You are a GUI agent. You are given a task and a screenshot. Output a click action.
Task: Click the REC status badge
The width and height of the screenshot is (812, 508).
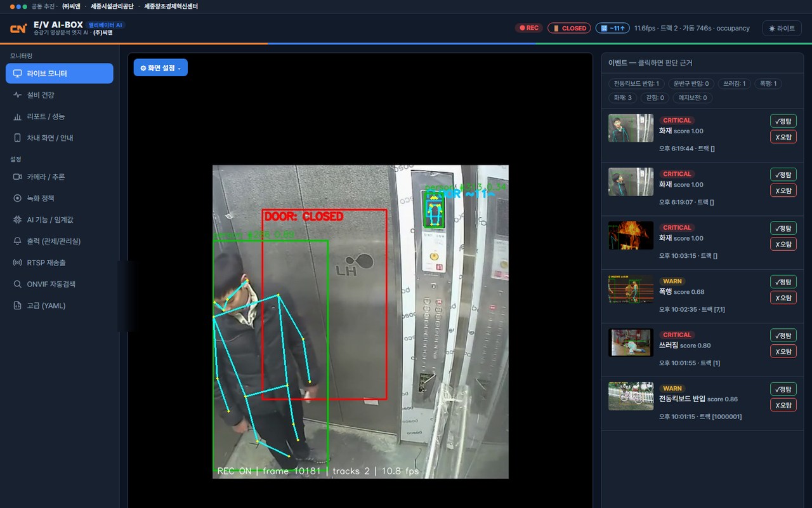529,28
